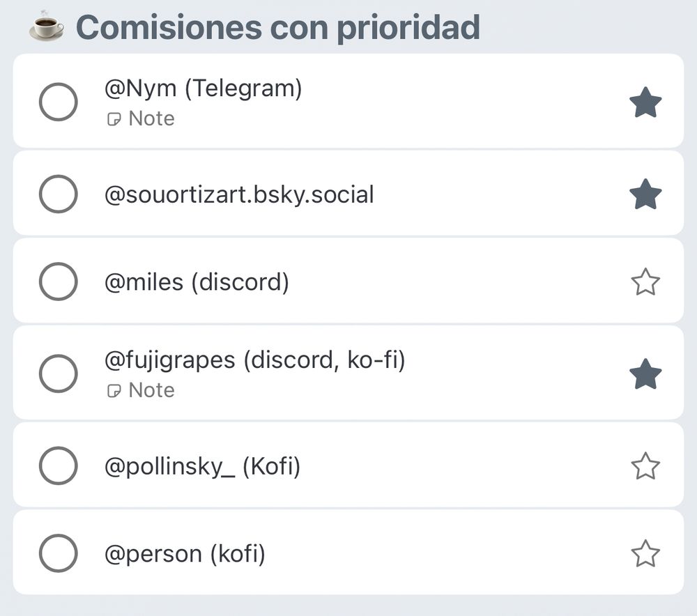Complete the @person (kofi) task
This screenshot has width=697, height=616.
coord(58,554)
